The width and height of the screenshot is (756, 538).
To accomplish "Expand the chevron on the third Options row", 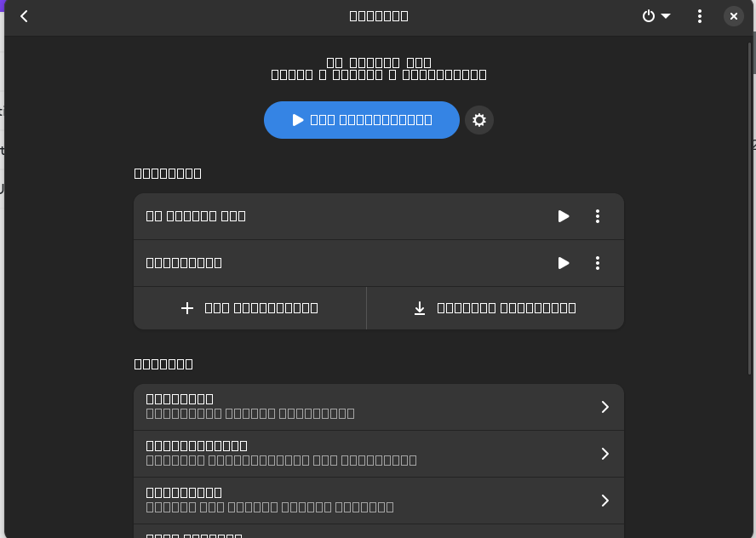I will pyautogui.click(x=604, y=501).
